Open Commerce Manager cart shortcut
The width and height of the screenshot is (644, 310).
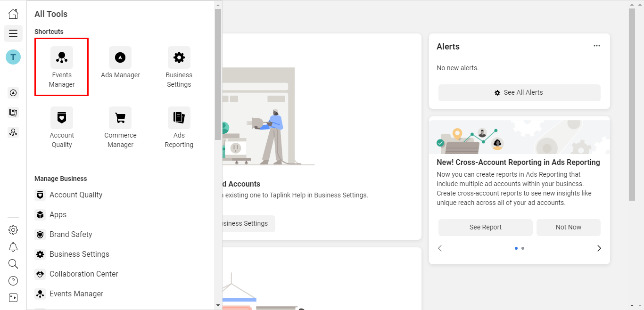coord(120,118)
